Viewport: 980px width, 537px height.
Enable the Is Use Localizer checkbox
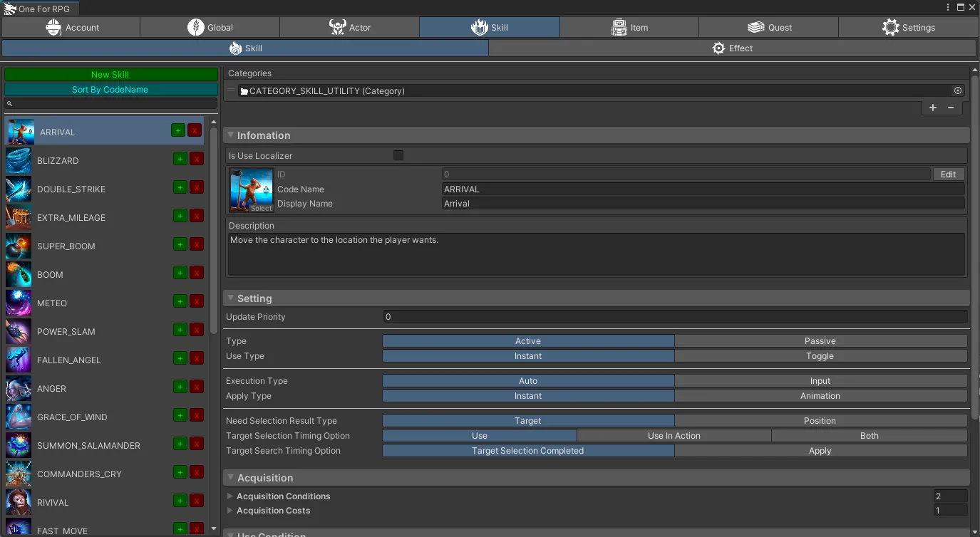coord(398,155)
